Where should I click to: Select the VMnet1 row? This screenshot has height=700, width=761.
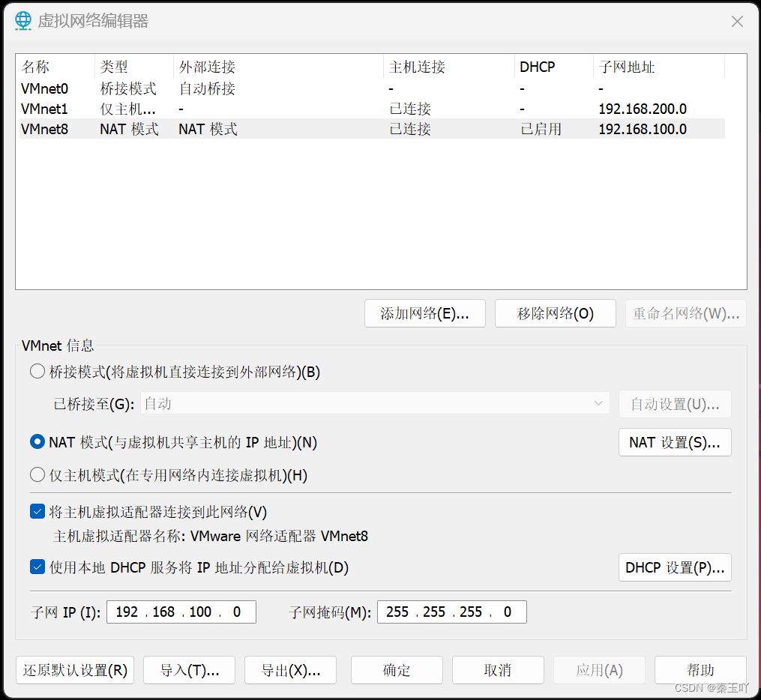coord(372,109)
